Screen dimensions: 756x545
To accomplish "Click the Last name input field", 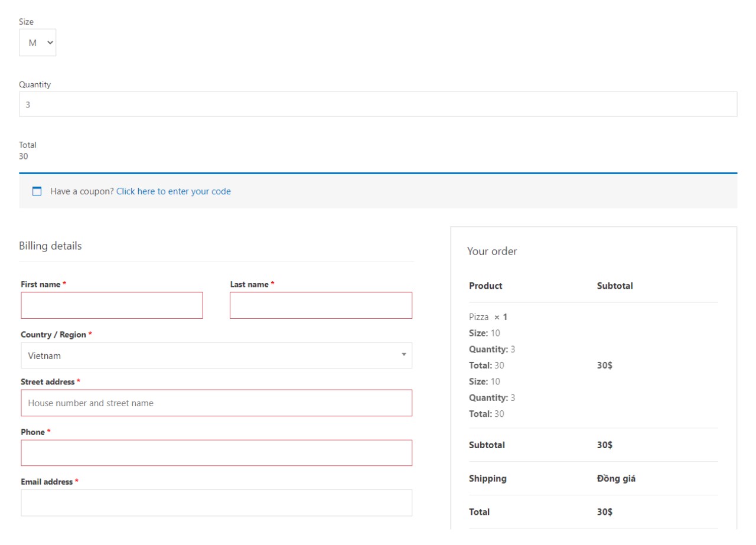I will tap(321, 305).
